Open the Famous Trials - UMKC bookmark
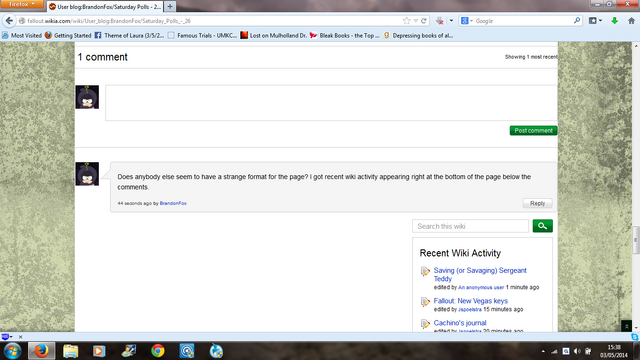Image resolution: width=640 pixels, height=360 pixels. click(202, 36)
